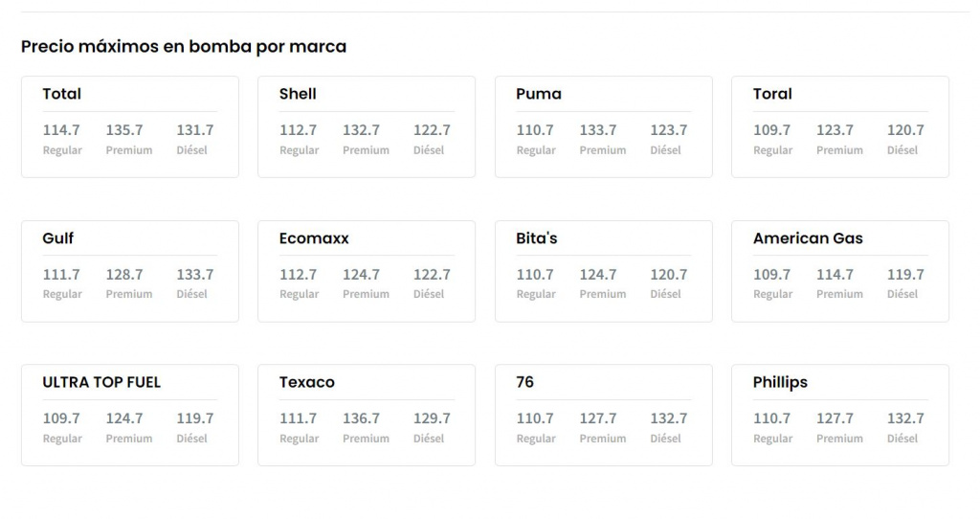
Task: Open the Toral brand card
Action: click(x=772, y=94)
